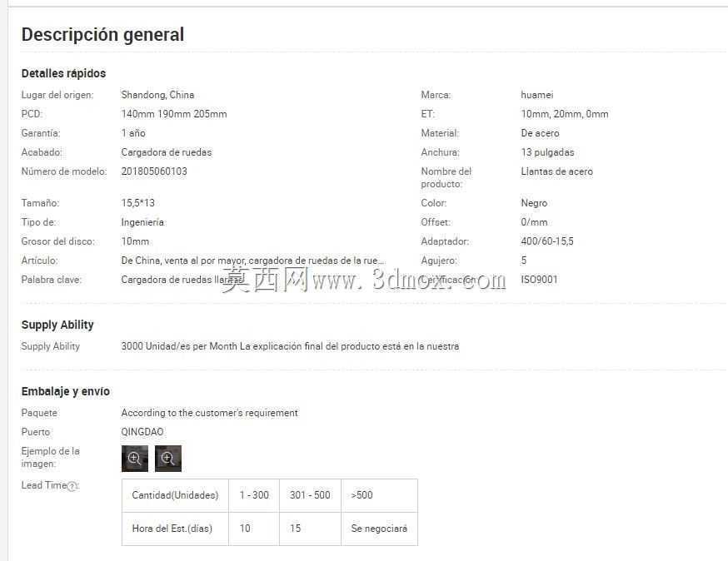Select the 'Descripción general' heading

[102, 35]
